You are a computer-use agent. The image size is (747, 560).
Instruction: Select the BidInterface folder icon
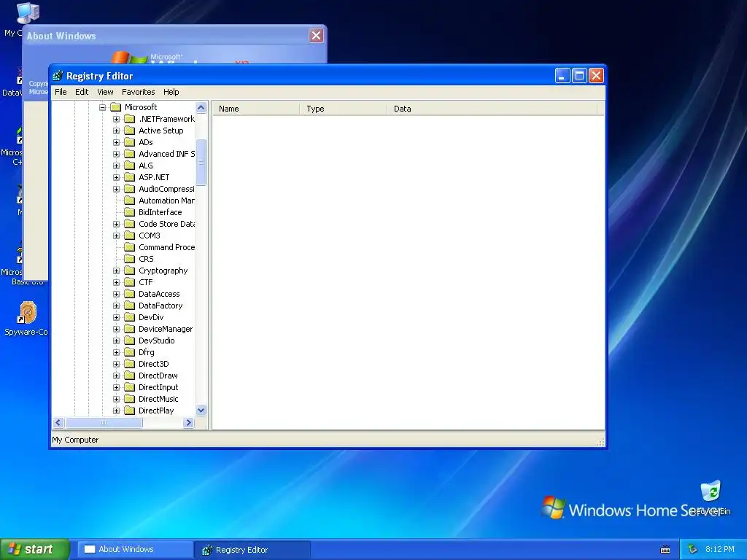pyautogui.click(x=130, y=212)
